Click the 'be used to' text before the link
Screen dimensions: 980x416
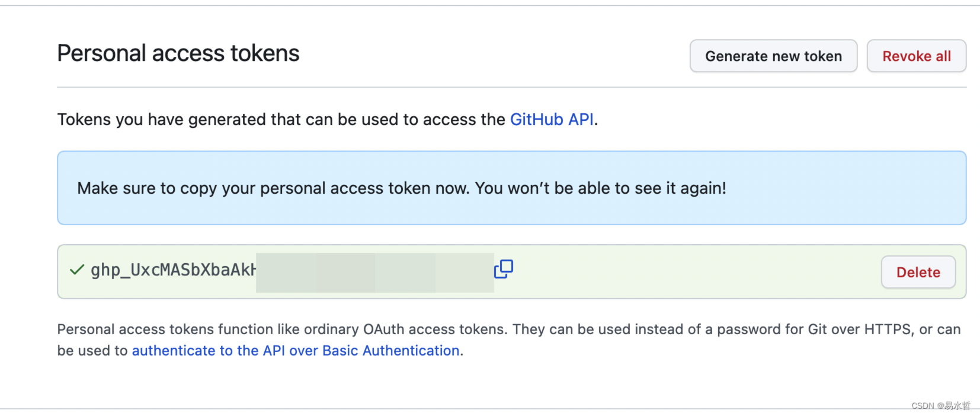click(92, 351)
